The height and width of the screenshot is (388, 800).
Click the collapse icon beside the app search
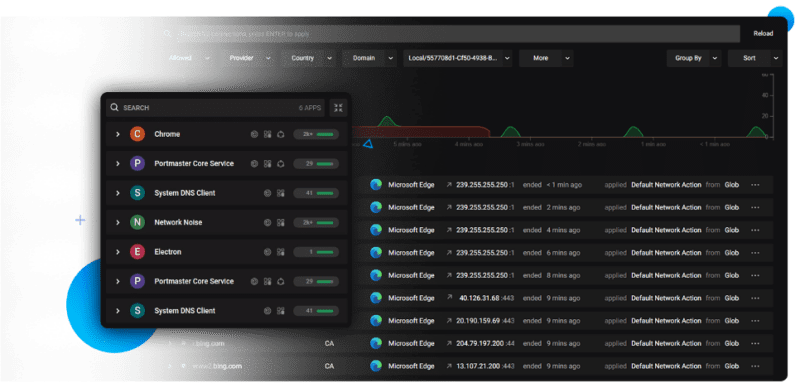[x=338, y=108]
